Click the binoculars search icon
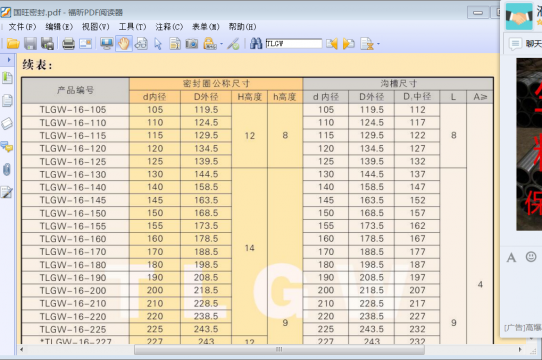Image resolution: width=542 pixels, height=360 pixels. (x=256, y=44)
